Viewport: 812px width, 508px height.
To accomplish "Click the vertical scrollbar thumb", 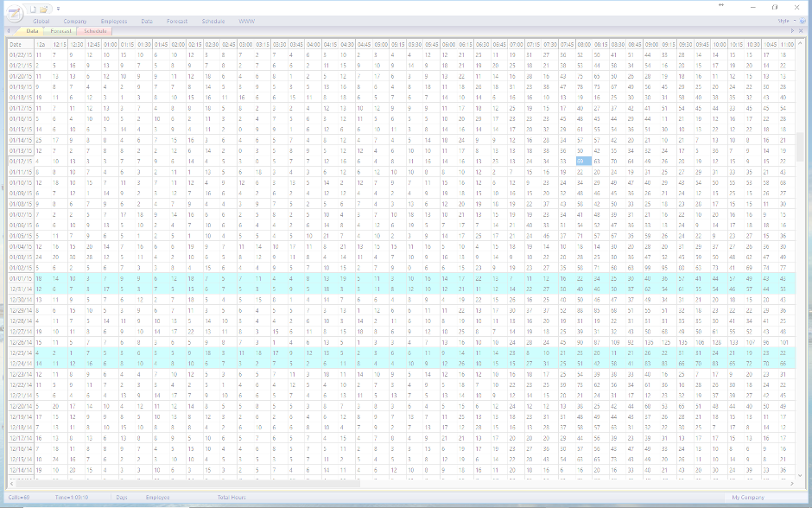I will pyautogui.click(x=801, y=147).
